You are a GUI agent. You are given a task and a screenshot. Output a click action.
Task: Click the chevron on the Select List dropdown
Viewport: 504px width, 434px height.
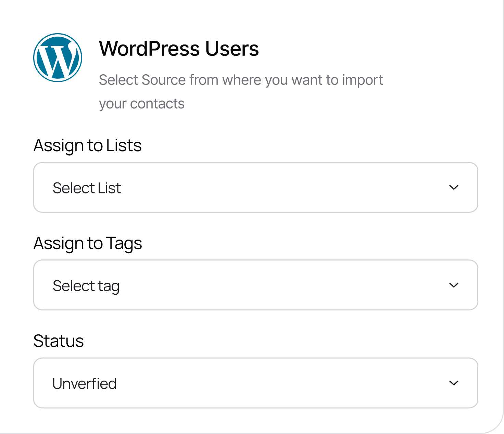tap(454, 187)
